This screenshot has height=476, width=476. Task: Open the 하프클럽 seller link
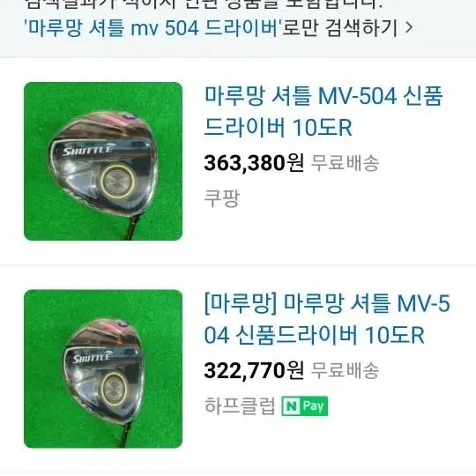click(240, 405)
